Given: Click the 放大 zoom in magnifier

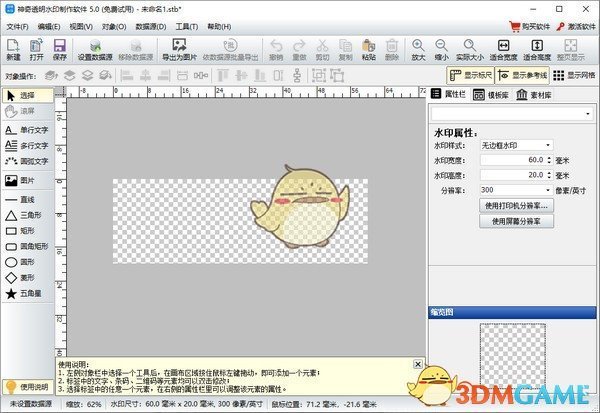Looking at the screenshot, I should (418, 49).
